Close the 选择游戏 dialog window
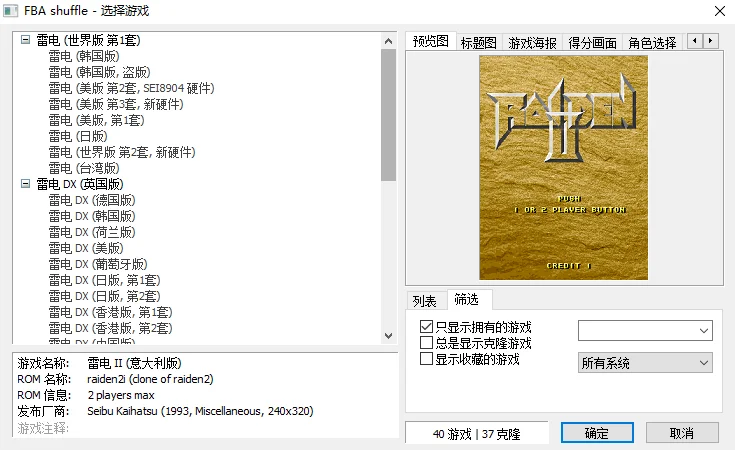Image resolution: width=735 pixels, height=450 pixels. click(x=720, y=11)
